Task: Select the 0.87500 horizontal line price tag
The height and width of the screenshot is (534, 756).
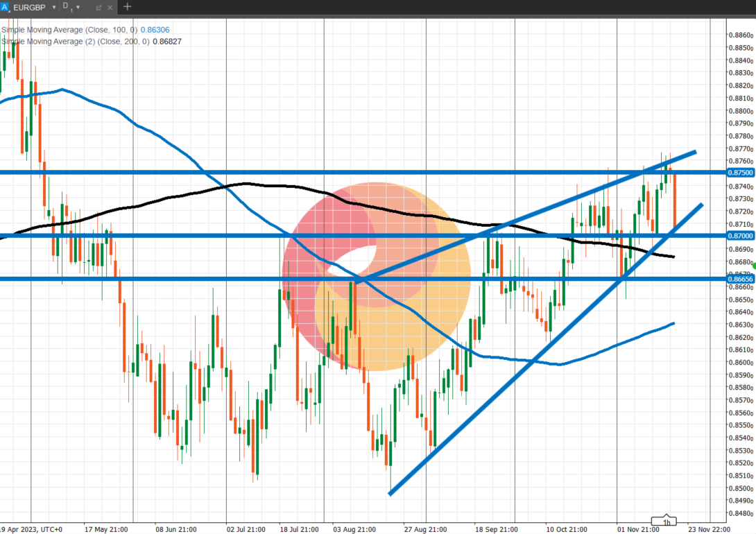Action: (740, 173)
